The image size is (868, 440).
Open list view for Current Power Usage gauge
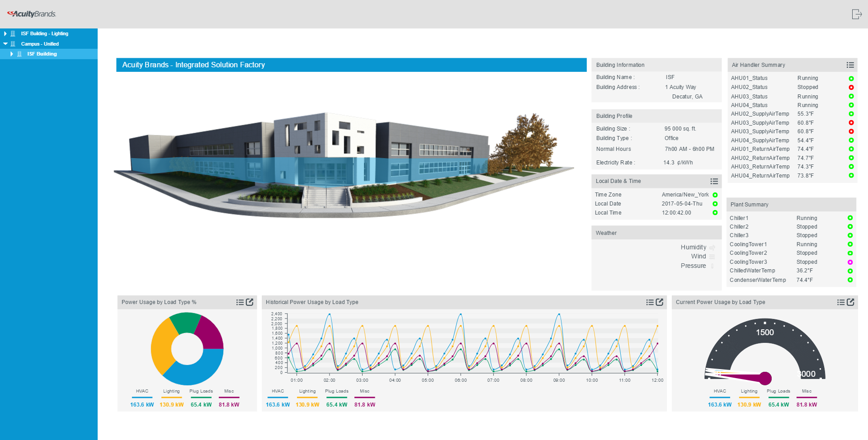click(840, 302)
